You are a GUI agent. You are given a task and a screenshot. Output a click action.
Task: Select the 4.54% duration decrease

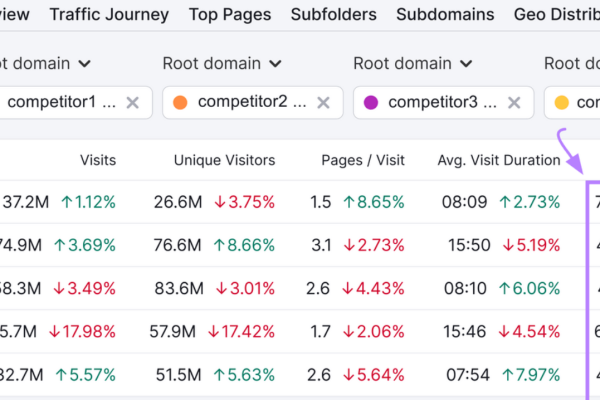529,332
